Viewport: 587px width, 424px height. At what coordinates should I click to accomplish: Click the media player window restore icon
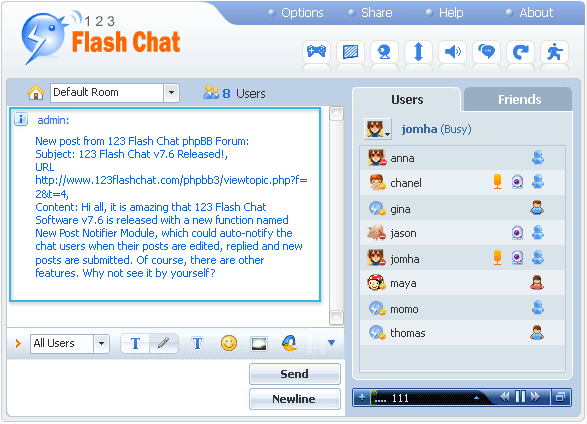coord(560,397)
